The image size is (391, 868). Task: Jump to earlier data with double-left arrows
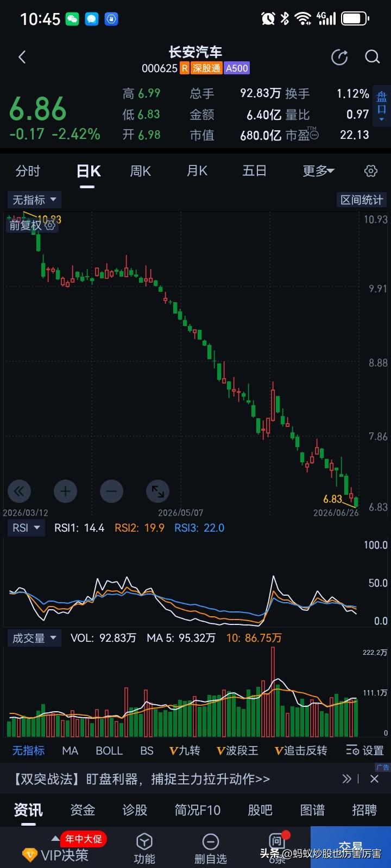[x=19, y=492]
